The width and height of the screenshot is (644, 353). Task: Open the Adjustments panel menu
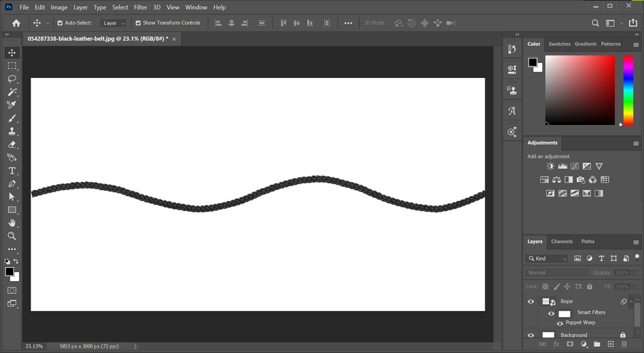coord(636,143)
